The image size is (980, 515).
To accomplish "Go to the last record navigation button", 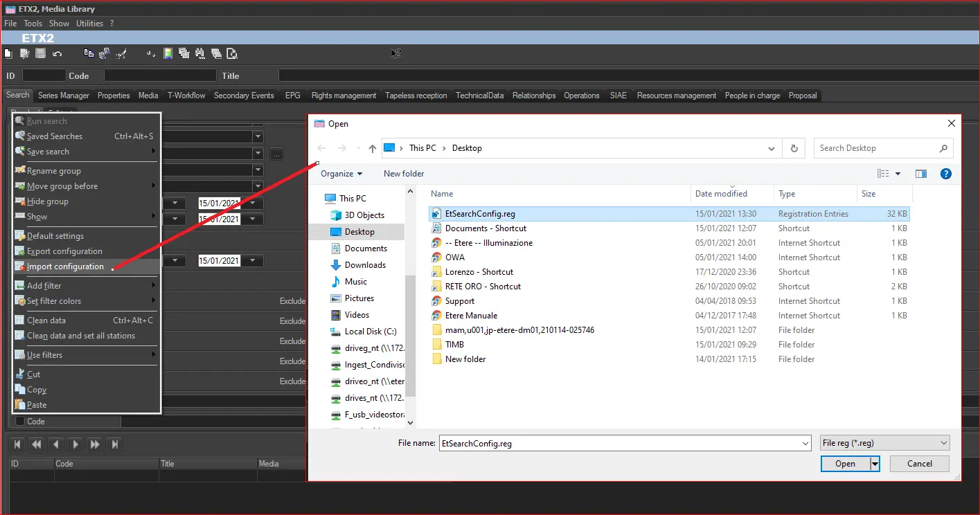I will [x=115, y=444].
